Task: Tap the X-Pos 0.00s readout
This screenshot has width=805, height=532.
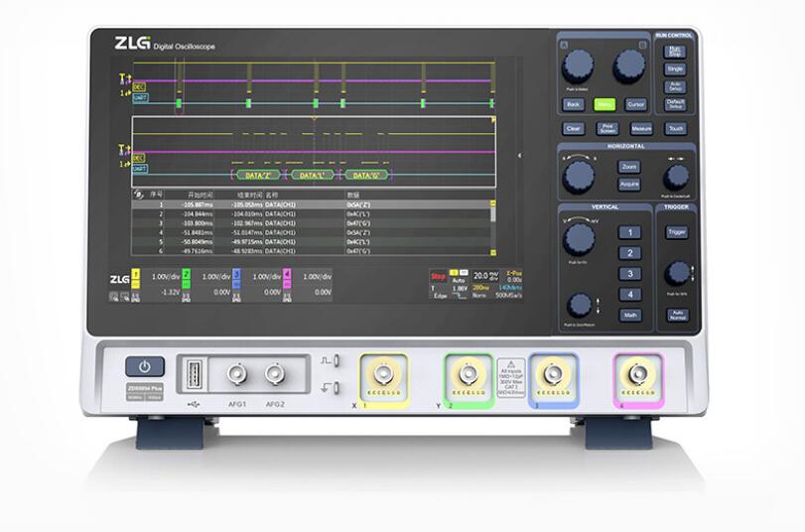Action: pos(513,276)
